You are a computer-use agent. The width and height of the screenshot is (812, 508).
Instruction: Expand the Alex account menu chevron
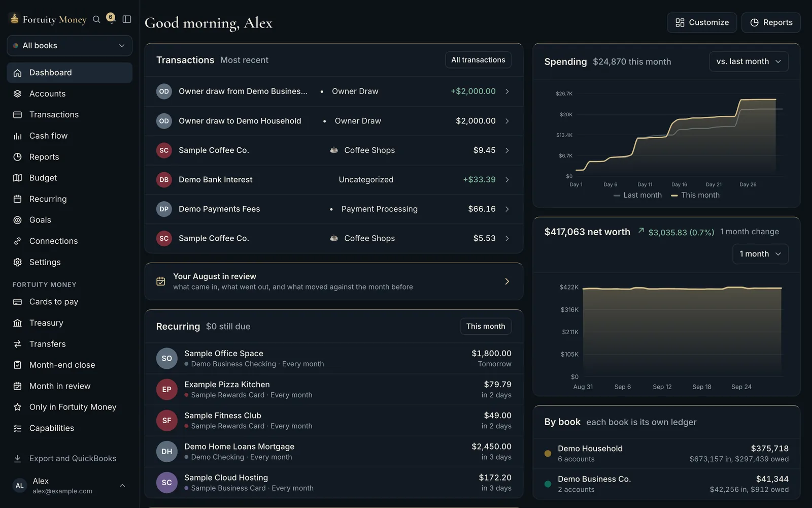[x=122, y=486]
